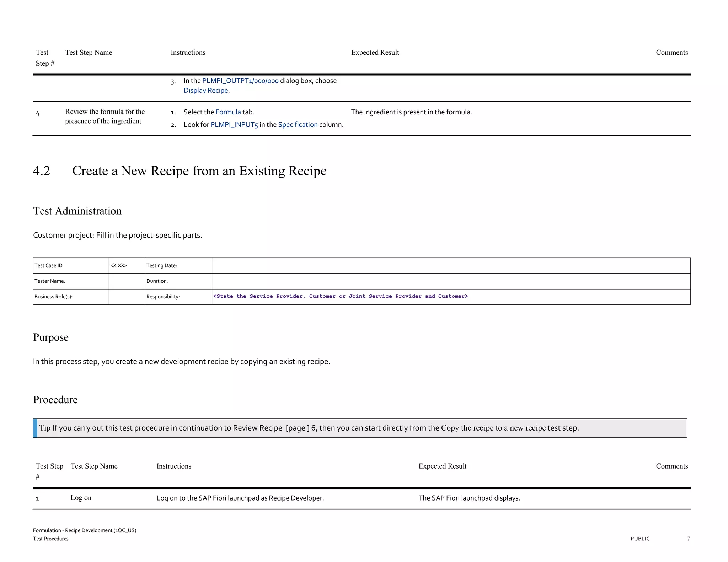Click the Formula tab link text
This screenshot has height=562, width=728.
click(x=228, y=112)
